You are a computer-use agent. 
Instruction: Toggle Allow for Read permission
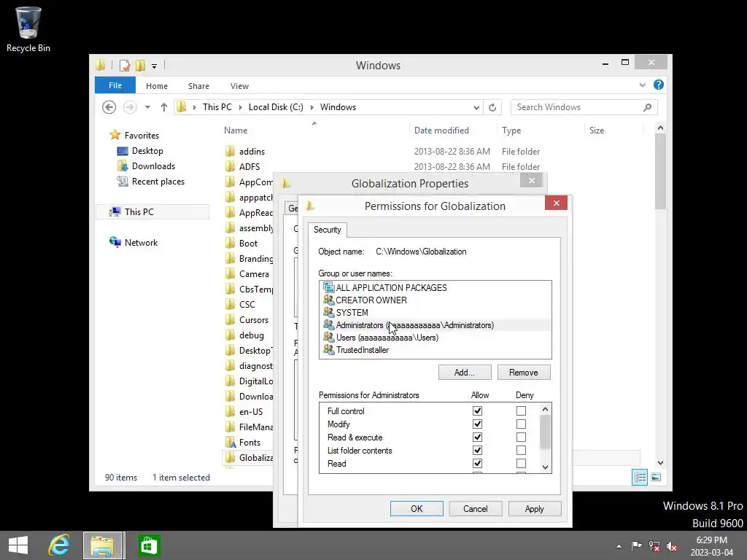coord(477,463)
